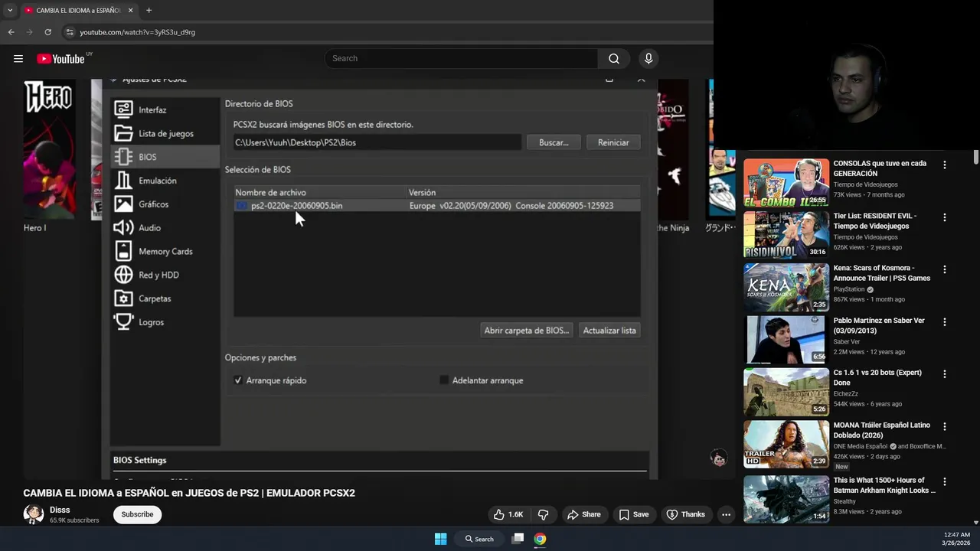Select the Interfaz settings icon
The image size is (980, 551).
pyautogui.click(x=123, y=109)
